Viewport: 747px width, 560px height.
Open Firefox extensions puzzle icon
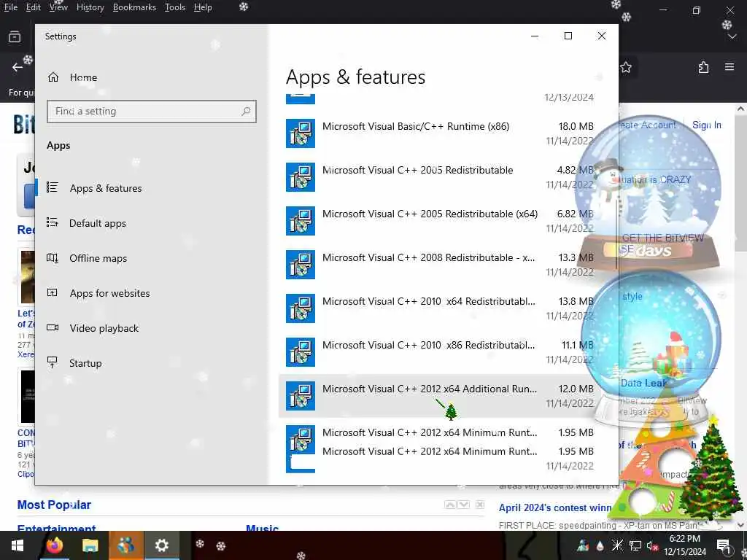704,67
